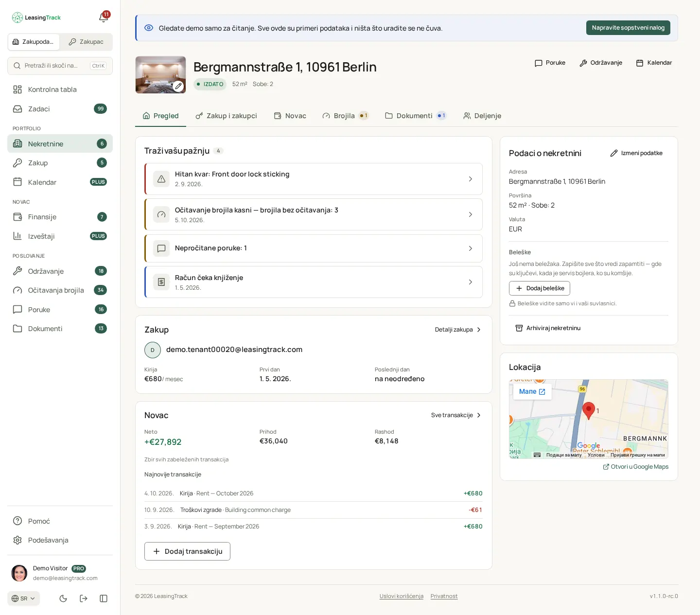700x615 pixels.
Task: Select the Zakupodavac role toggle
Action: [34, 42]
